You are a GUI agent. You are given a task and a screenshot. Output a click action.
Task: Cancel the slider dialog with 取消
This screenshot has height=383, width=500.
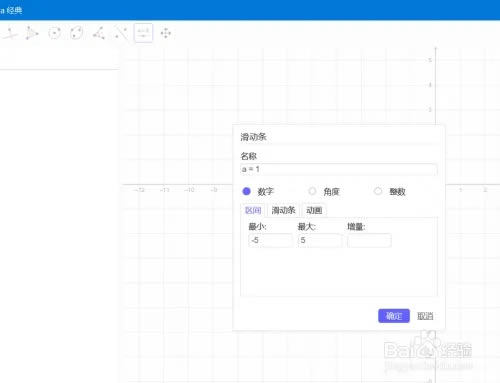[x=425, y=316]
